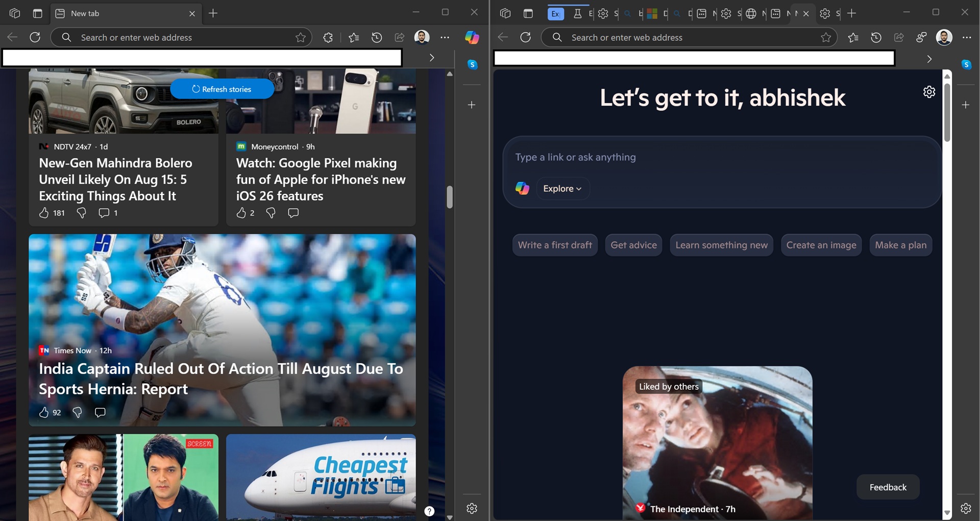Open Settings and more menu in right window
980x521 pixels.
tap(966, 37)
